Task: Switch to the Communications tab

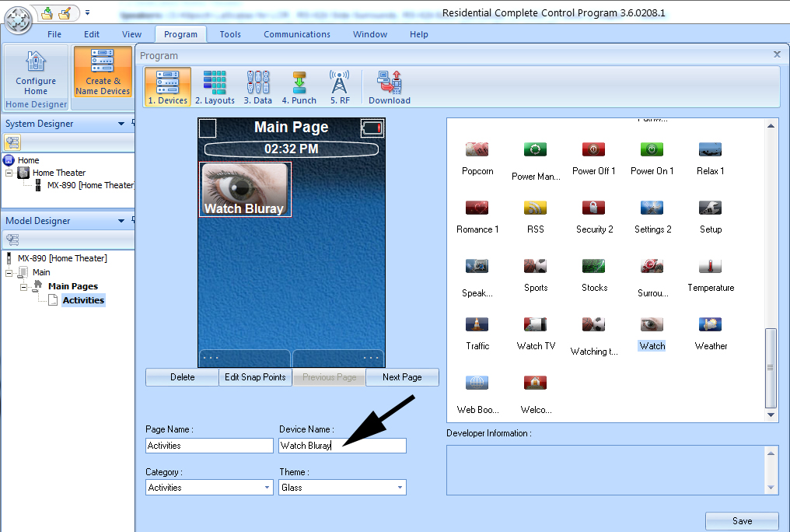Action: 297,34
